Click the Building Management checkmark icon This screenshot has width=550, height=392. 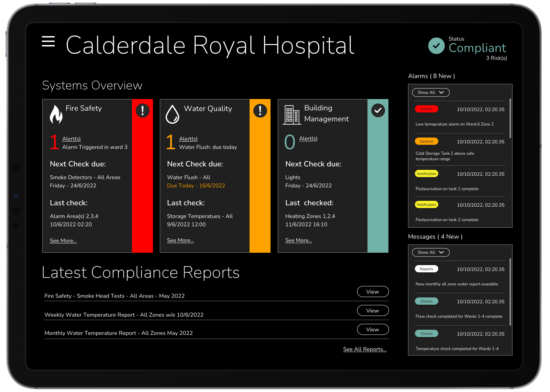point(378,110)
